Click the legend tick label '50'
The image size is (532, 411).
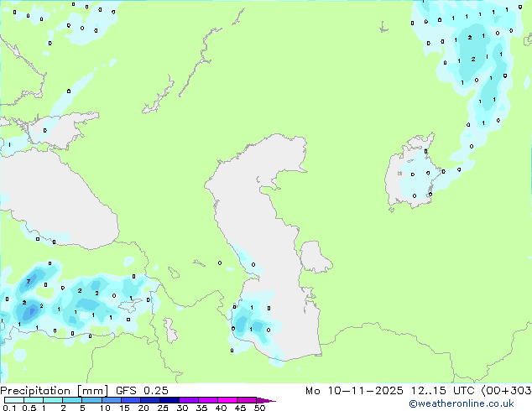pyautogui.click(x=259, y=408)
